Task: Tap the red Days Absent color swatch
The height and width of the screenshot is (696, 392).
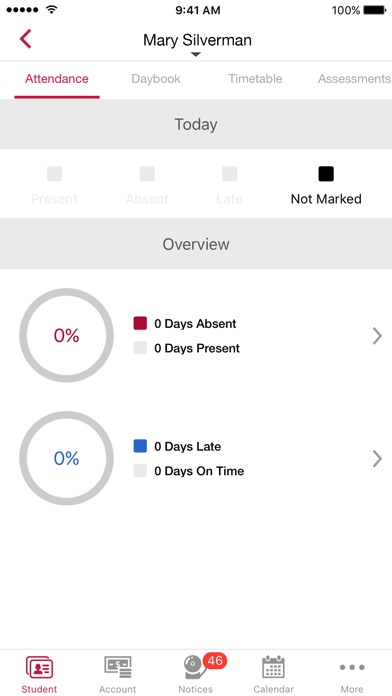Action: click(x=140, y=323)
